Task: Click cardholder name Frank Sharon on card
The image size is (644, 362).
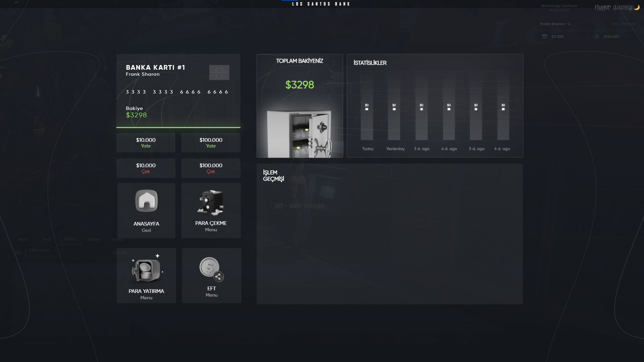Action: pos(143,74)
